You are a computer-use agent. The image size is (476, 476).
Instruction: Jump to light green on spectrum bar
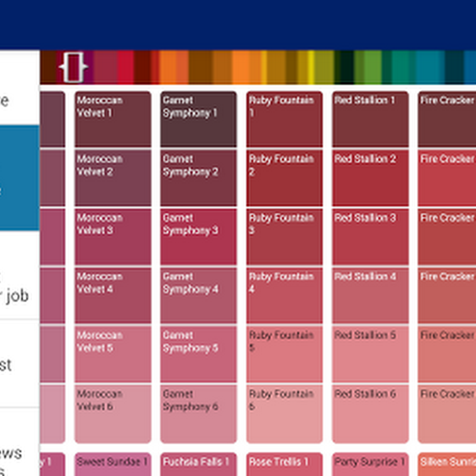[373, 67]
